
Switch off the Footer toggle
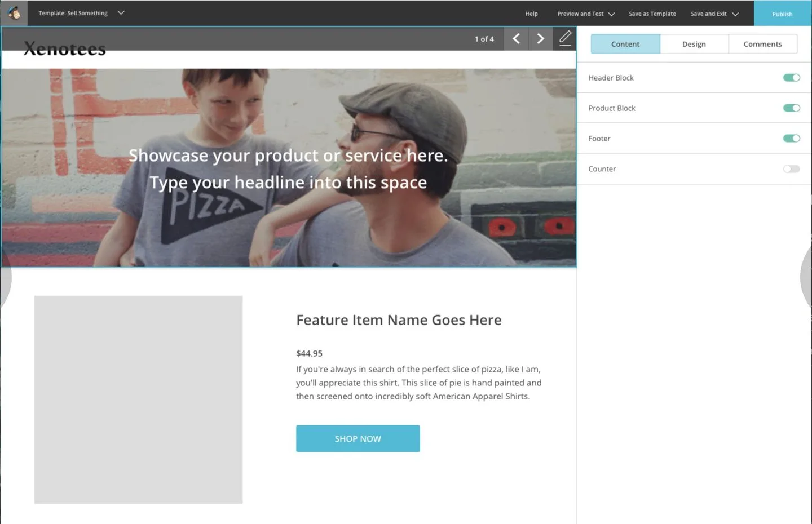pos(792,138)
